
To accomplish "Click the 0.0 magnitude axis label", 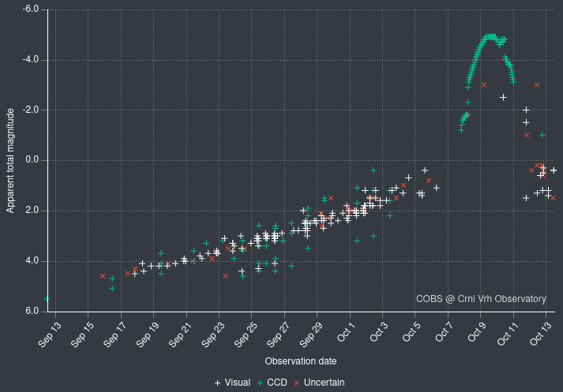I will click(32, 160).
